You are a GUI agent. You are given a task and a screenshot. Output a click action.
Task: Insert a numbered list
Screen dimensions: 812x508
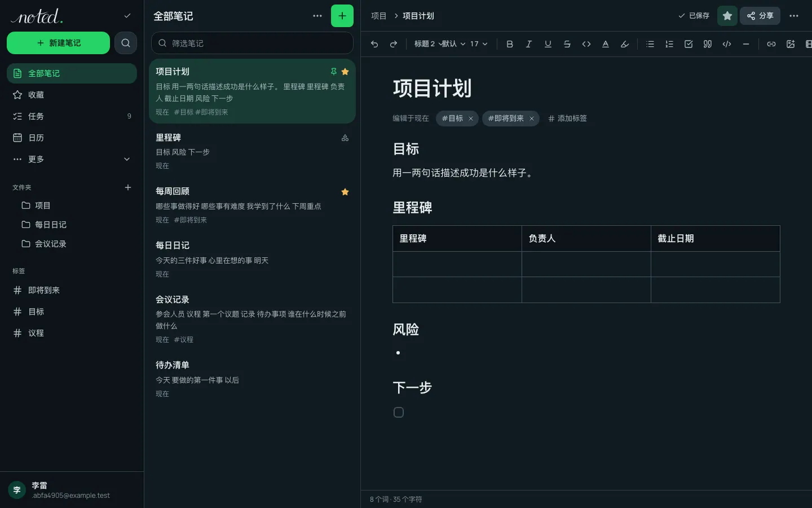pos(669,44)
